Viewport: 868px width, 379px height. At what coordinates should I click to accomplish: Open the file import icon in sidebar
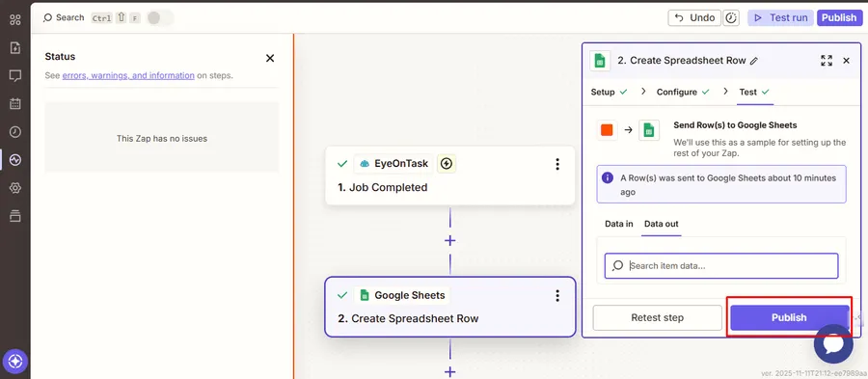click(14, 47)
